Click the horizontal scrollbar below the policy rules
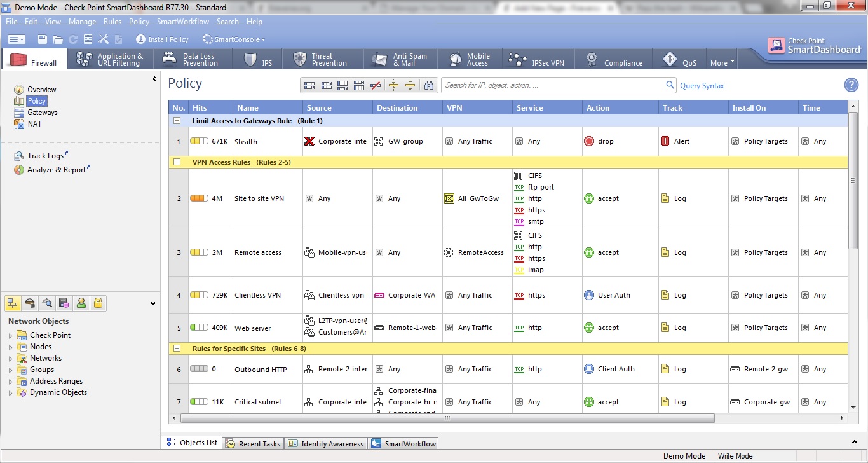The width and height of the screenshot is (868, 463). click(447, 418)
